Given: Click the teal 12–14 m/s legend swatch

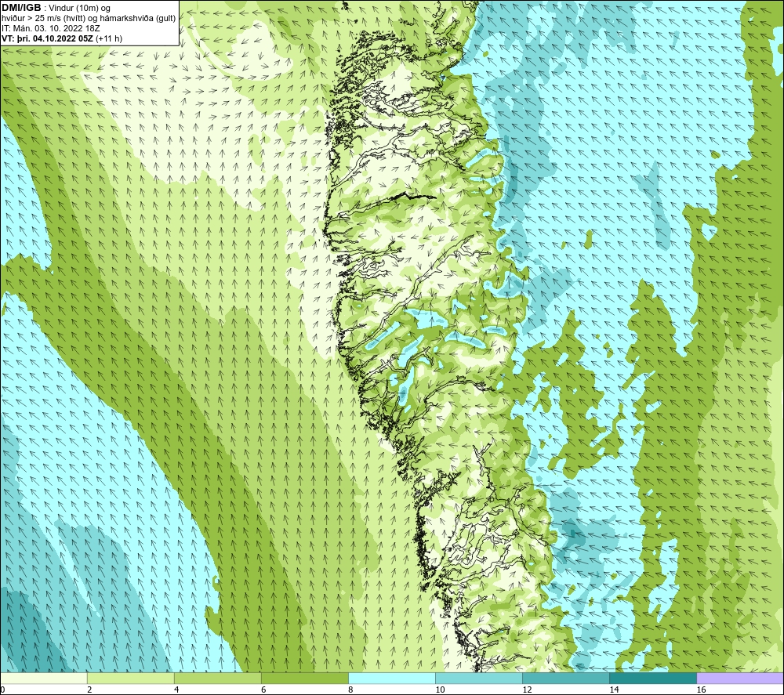Looking at the screenshot, I should tap(566, 678).
